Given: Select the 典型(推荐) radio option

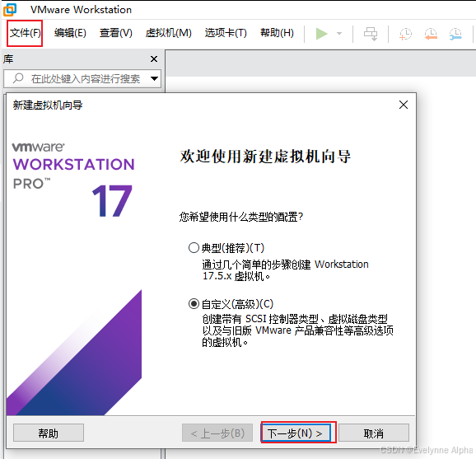Looking at the screenshot, I should coord(194,248).
